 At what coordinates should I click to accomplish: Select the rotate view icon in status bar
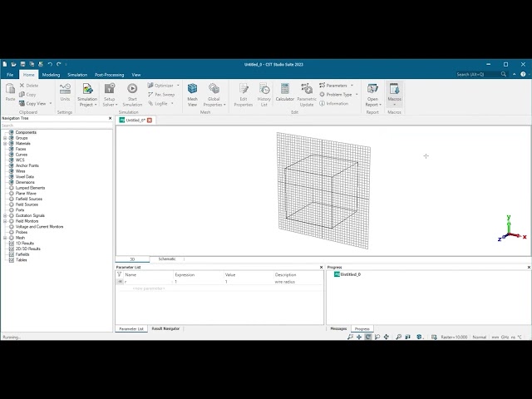pos(367,337)
